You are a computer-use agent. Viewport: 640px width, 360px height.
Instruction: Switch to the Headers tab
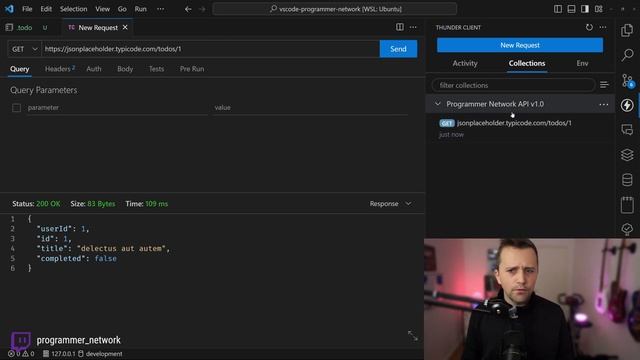pos(59,69)
